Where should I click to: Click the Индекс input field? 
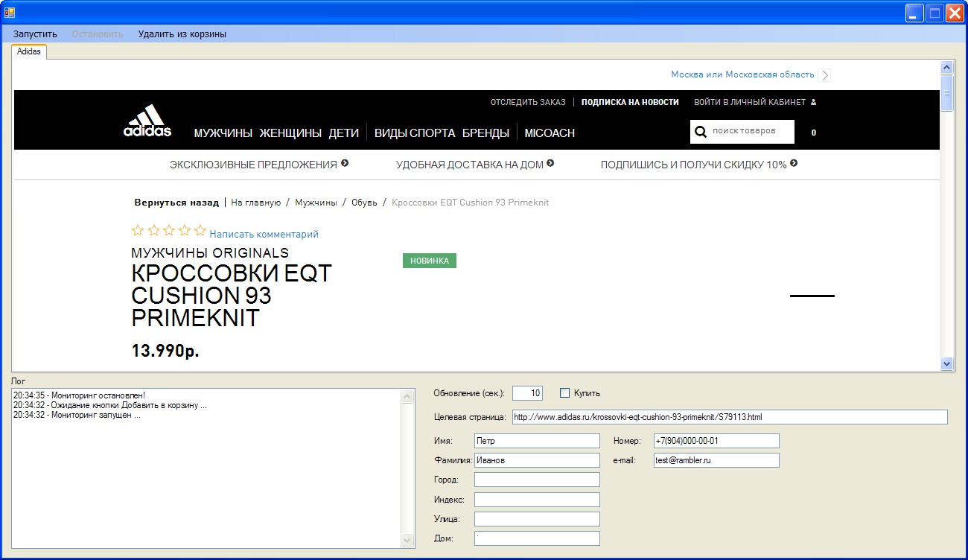pos(537,499)
